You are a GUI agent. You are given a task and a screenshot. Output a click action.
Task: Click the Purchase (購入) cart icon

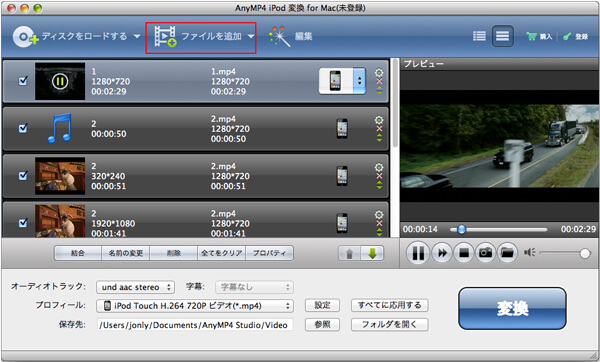pos(531,36)
